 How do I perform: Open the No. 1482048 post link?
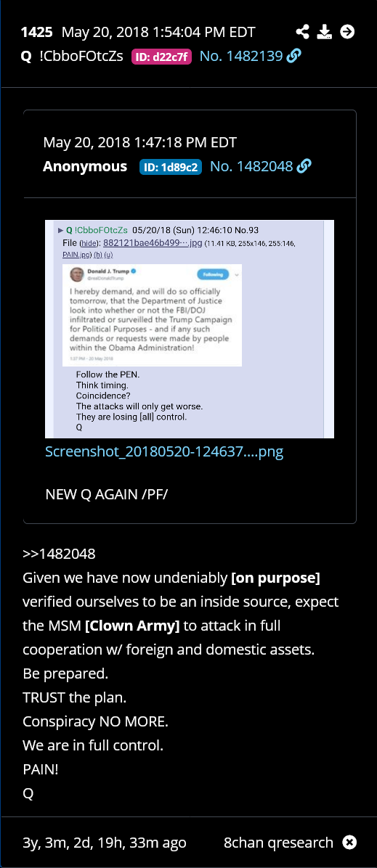point(252,166)
